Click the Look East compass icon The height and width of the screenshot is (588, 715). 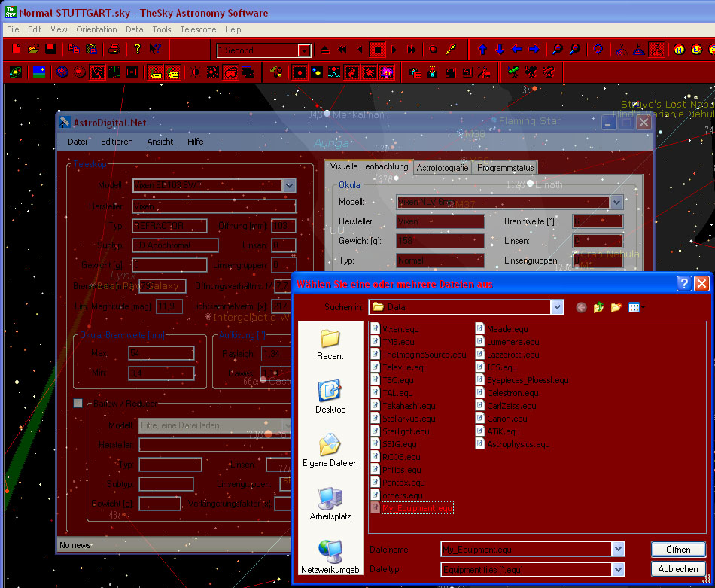pyautogui.click(x=696, y=50)
